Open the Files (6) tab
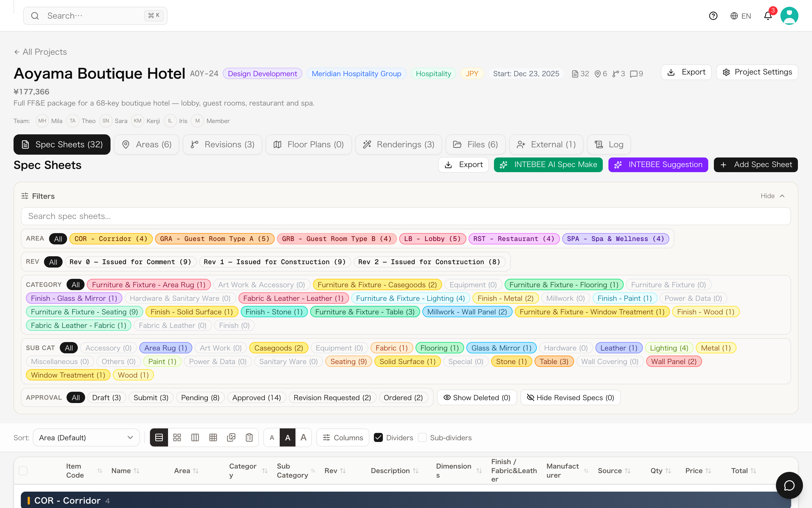Screen dimensions: 812x508 click(475, 144)
